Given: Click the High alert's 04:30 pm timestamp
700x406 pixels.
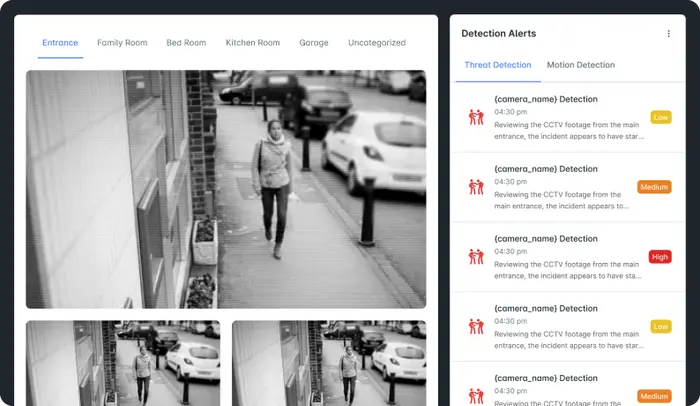Looking at the screenshot, I should (x=510, y=251).
